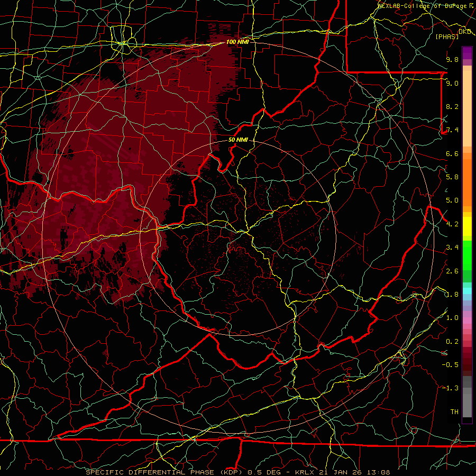Click the 50 NMI range ring label
Image resolution: width=476 pixels, height=476 pixels.
tap(238, 140)
